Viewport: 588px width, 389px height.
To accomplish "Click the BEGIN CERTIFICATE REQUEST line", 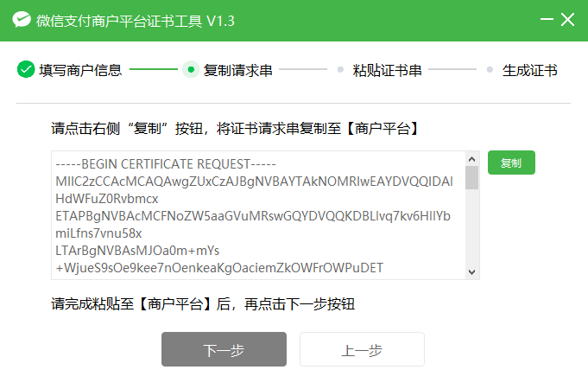I will (x=166, y=164).
